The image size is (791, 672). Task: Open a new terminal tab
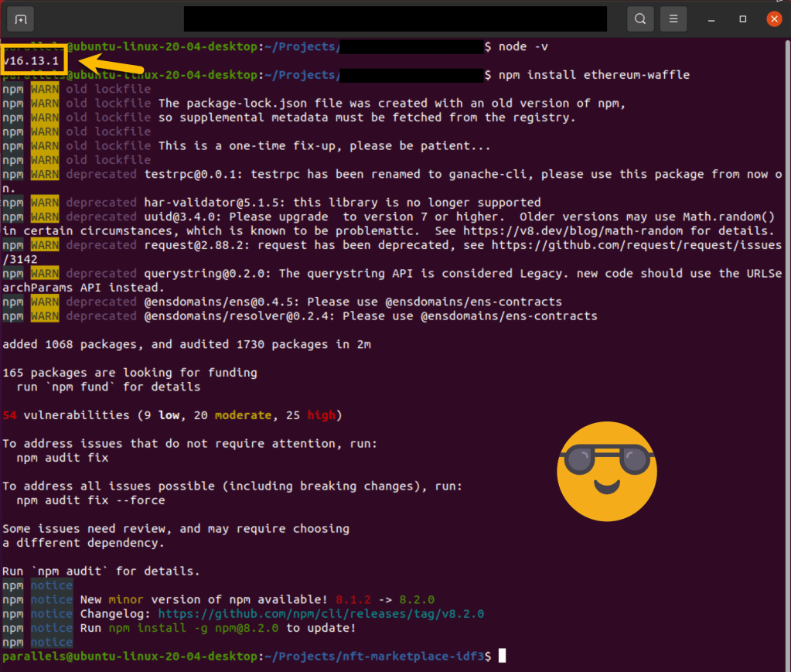pos(21,19)
